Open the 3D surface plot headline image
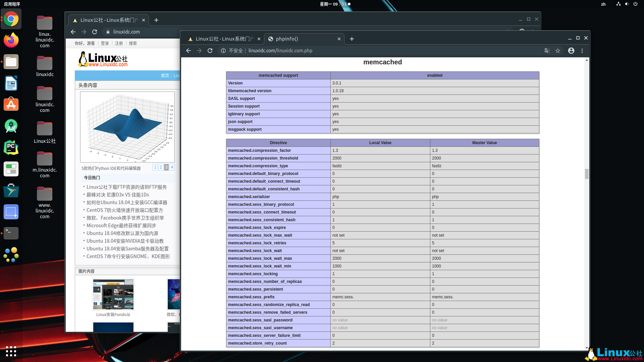The height and width of the screenshot is (362, 644). (127, 127)
